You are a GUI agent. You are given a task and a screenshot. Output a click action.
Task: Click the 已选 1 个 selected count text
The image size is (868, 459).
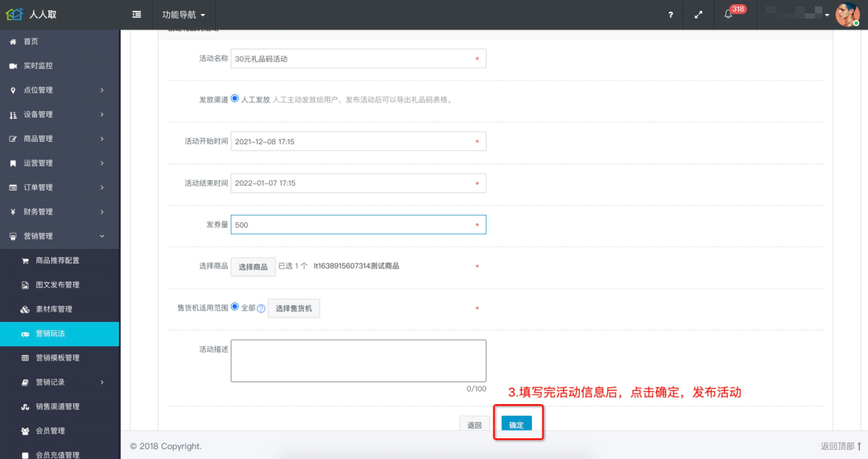click(x=293, y=266)
